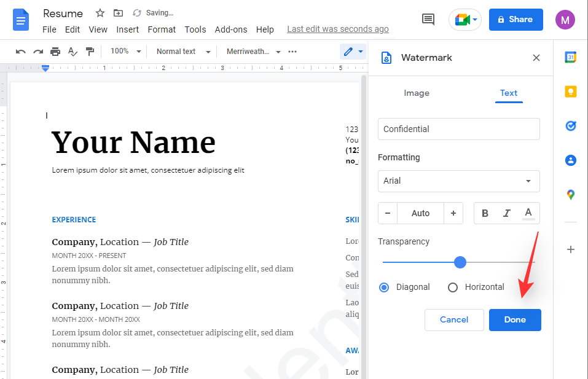The height and width of the screenshot is (379, 588).
Task: Star the Resume document
Action: point(100,13)
